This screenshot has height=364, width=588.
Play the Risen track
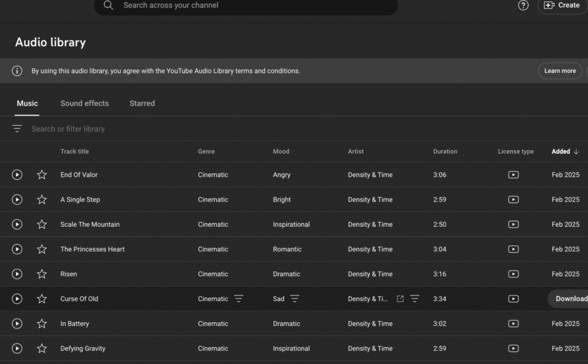coord(17,274)
